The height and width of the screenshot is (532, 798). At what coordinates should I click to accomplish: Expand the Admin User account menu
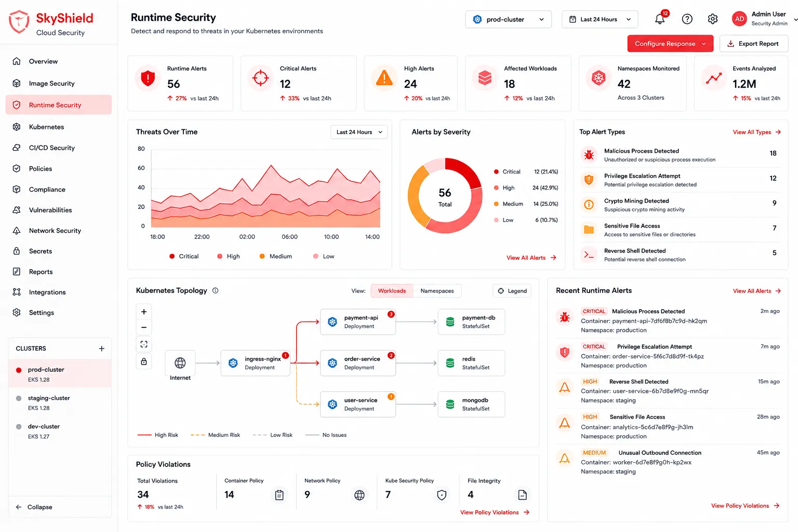coord(765,19)
